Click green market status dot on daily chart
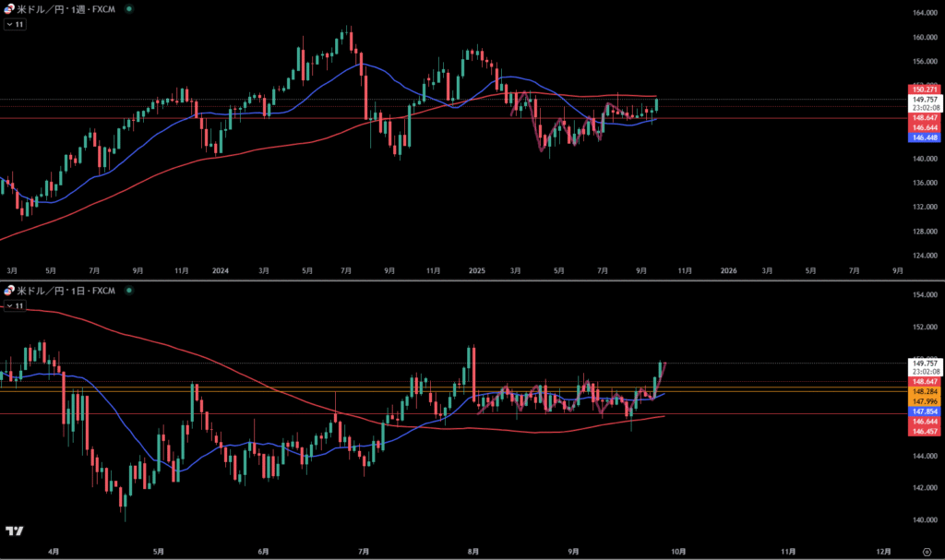This screenshot has height=560, width=945. tap(127, 291)
